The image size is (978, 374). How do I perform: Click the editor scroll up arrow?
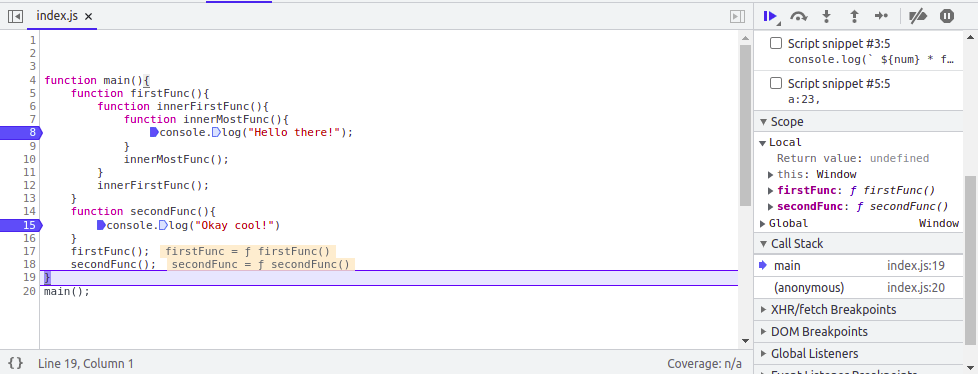click(x=745, y=38)
